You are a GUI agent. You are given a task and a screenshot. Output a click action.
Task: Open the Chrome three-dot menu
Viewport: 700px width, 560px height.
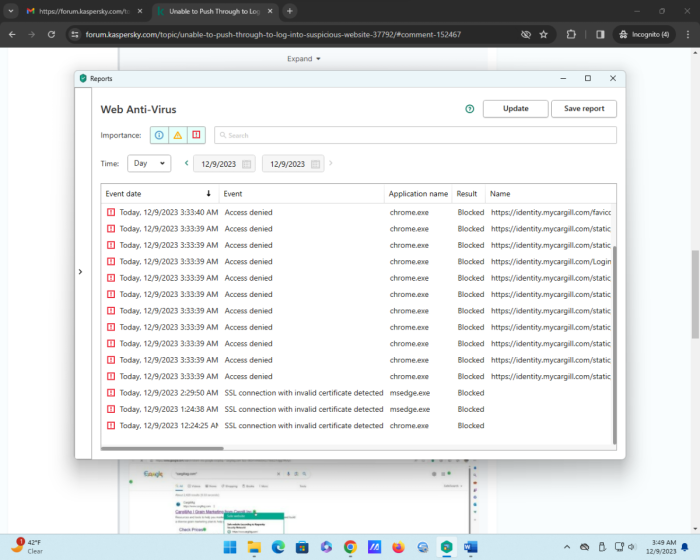pos(688,34)
